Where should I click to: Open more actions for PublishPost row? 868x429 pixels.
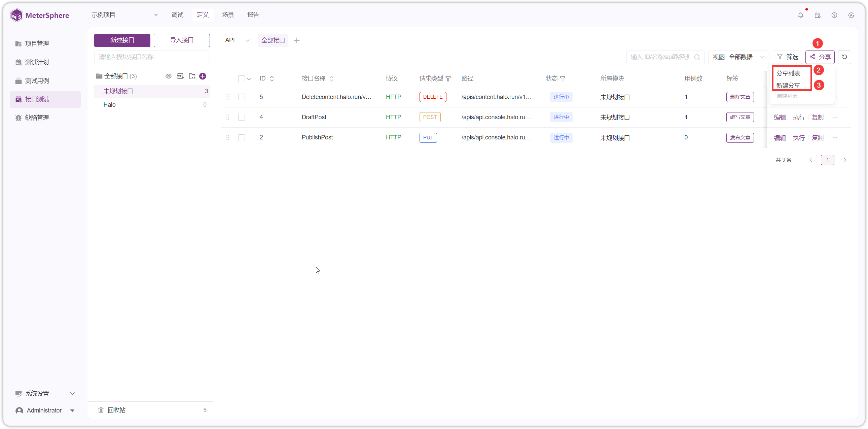pyautogui.click(x=835, y=138)
